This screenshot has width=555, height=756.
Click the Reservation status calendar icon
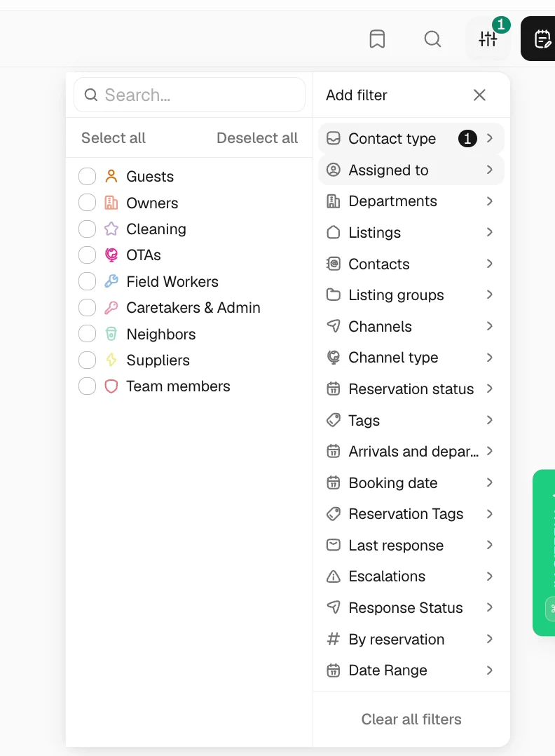pyautogui.click(x=334, y=389)
